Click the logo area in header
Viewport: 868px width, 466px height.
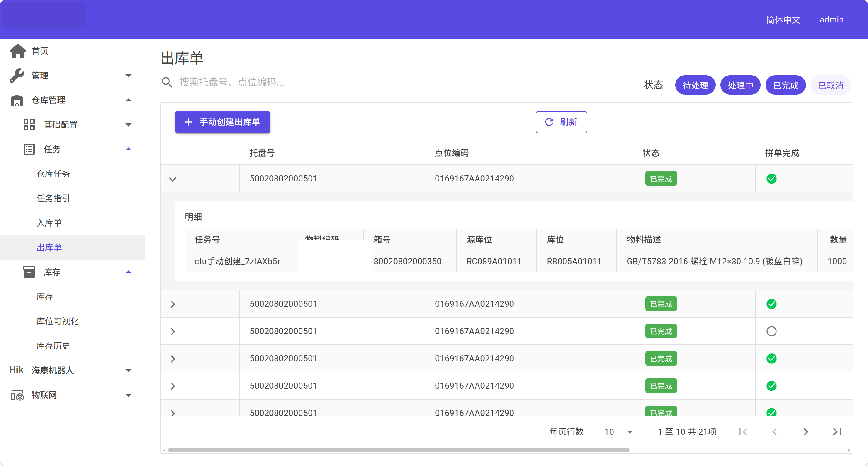44,15
